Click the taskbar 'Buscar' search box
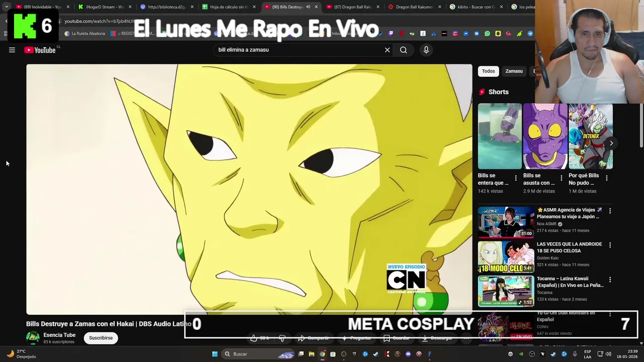The width and height of the screenshot is (644, 362). click(259, 354)
